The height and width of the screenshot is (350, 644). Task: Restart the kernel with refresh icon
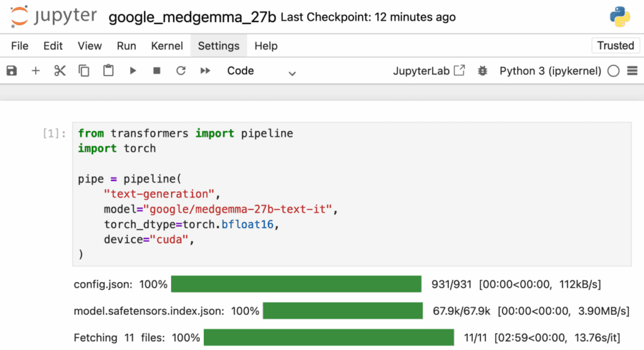coord(181,71)
